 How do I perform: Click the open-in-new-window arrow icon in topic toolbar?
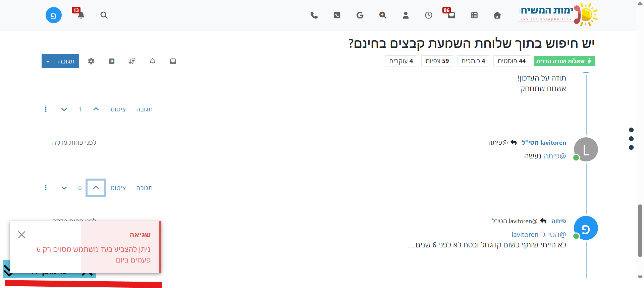pos(112,61)
